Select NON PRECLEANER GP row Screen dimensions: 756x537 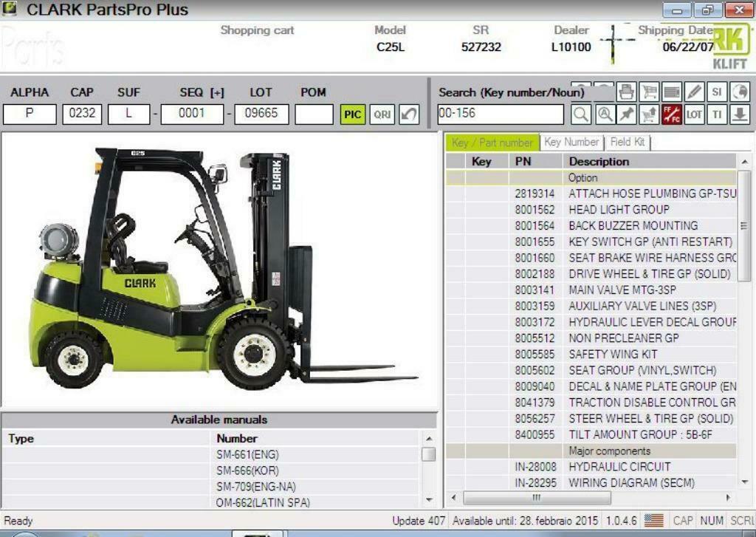point(591,338)
